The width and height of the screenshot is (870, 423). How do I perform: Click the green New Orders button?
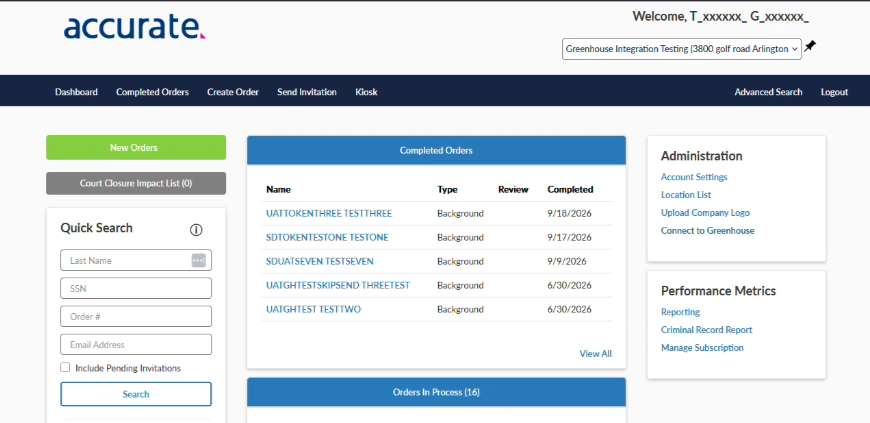click(x=136, y=148)
